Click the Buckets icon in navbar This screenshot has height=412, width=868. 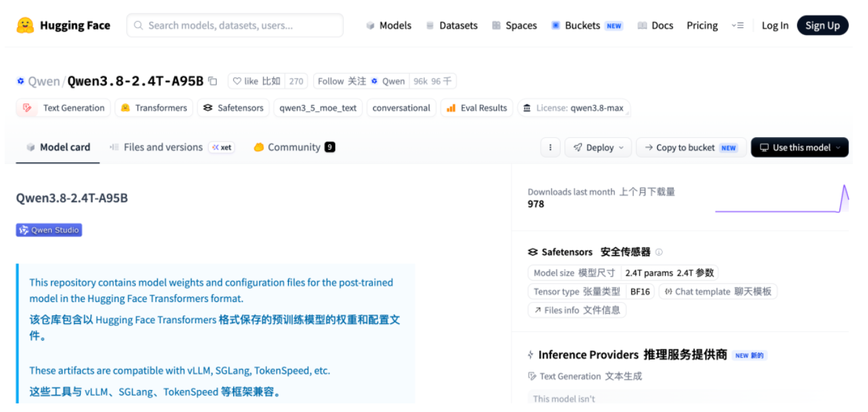point(555,25)
